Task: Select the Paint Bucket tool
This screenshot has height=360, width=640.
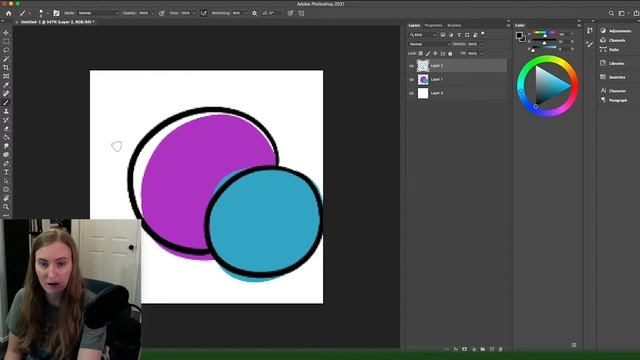Action: [x=6, y=137]
